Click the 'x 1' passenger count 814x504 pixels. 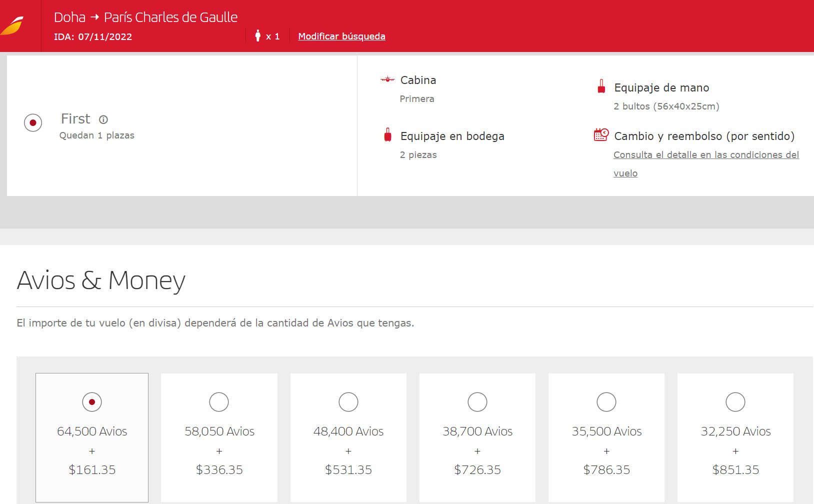(x=273, y=36)
